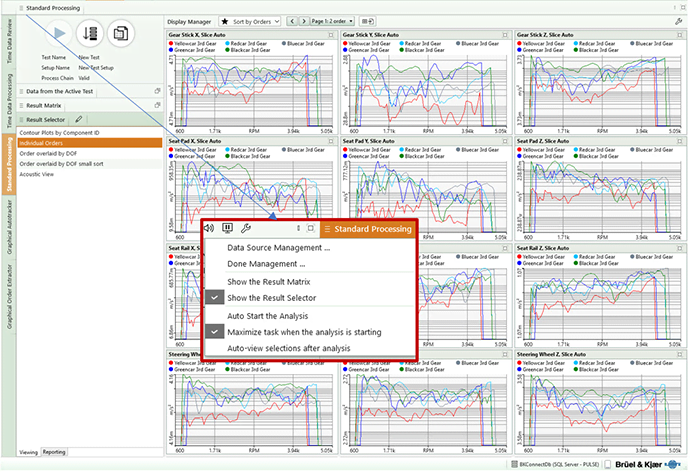Expand the Result Matrix section
The height and width of the screenshot is (472, 690).
[44, 105]
